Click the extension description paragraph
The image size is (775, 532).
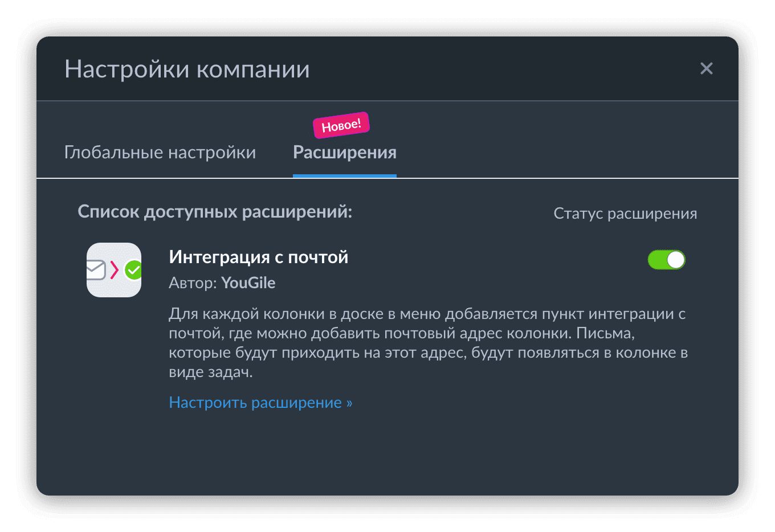point(427,343)
